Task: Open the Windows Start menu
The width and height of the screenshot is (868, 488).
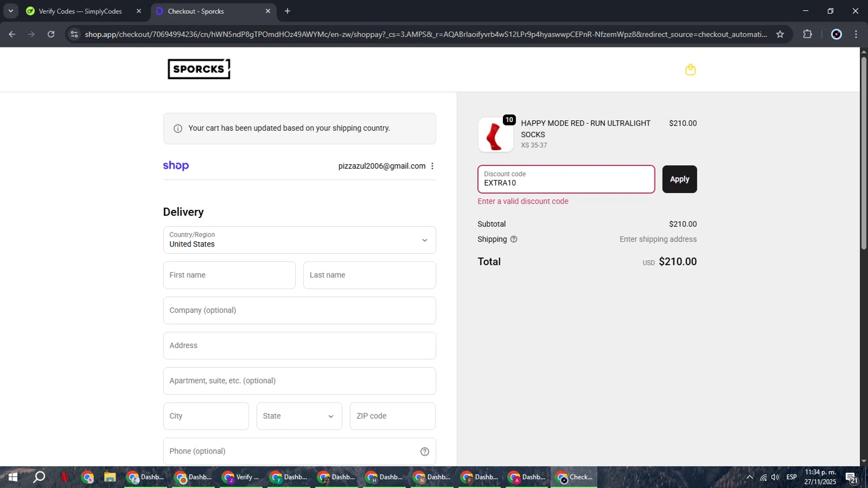Action: coord(13,478)
